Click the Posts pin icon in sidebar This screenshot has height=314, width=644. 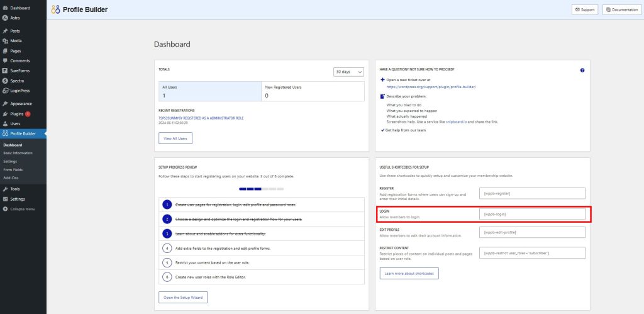[5, 31]
